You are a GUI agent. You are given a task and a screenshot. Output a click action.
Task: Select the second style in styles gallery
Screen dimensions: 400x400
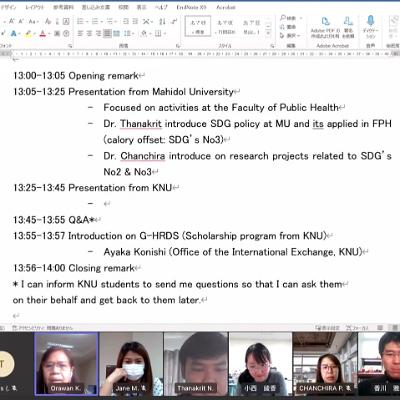coord(225,26)
